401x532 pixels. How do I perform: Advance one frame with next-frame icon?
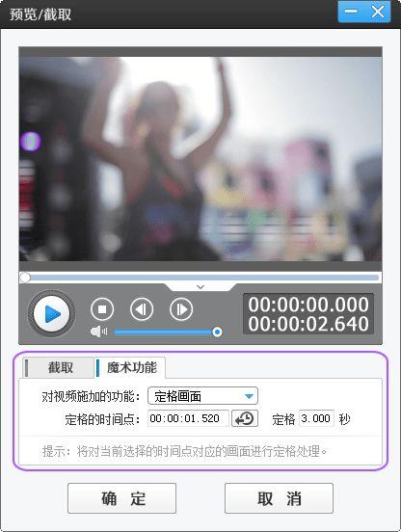[181, 309]
